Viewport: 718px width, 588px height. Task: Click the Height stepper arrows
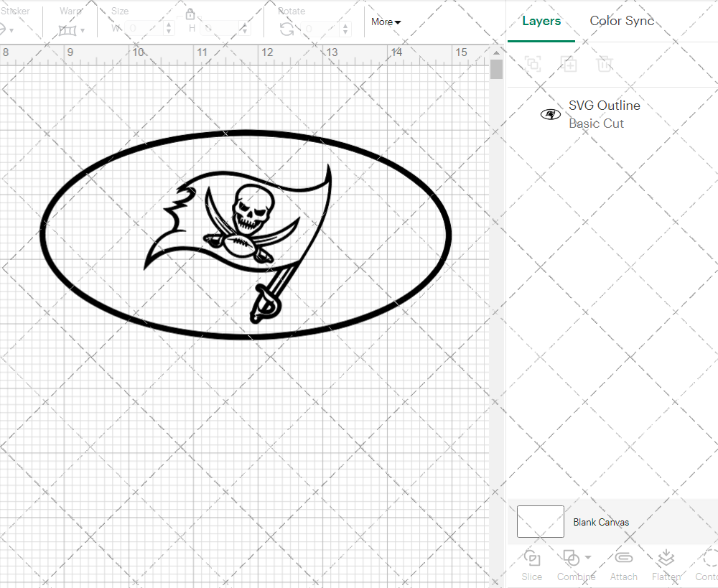tap(245, 29)
